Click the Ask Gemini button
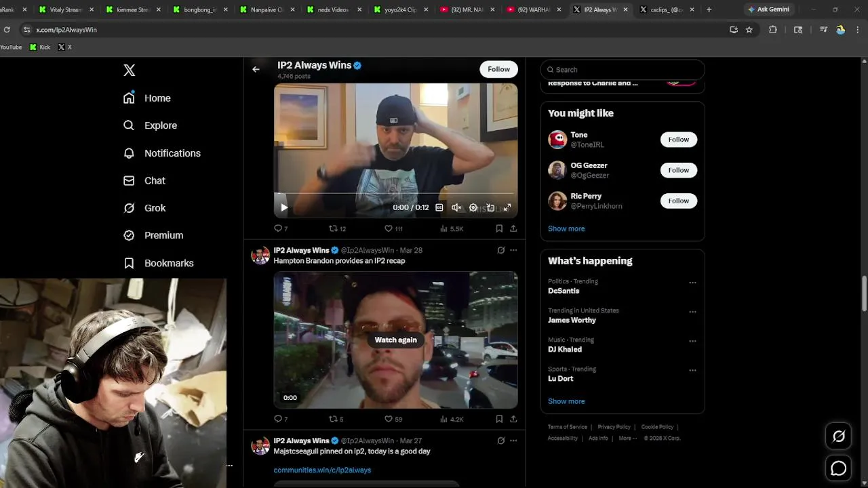 tap(769, 9)
